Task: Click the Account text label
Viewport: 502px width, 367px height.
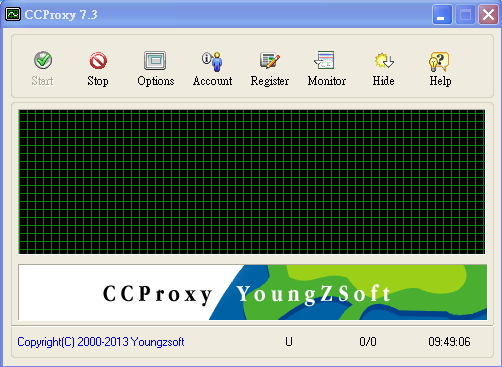Action: [x=212, y=81]
